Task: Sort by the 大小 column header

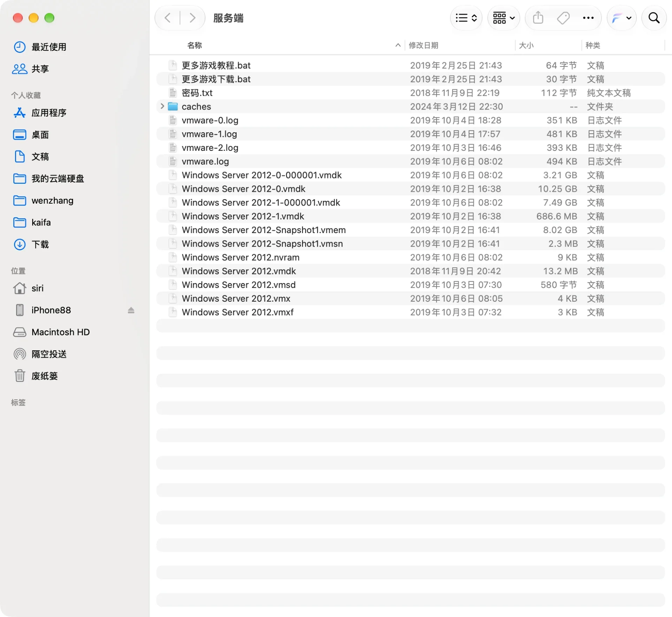Action: click(526, 45)
